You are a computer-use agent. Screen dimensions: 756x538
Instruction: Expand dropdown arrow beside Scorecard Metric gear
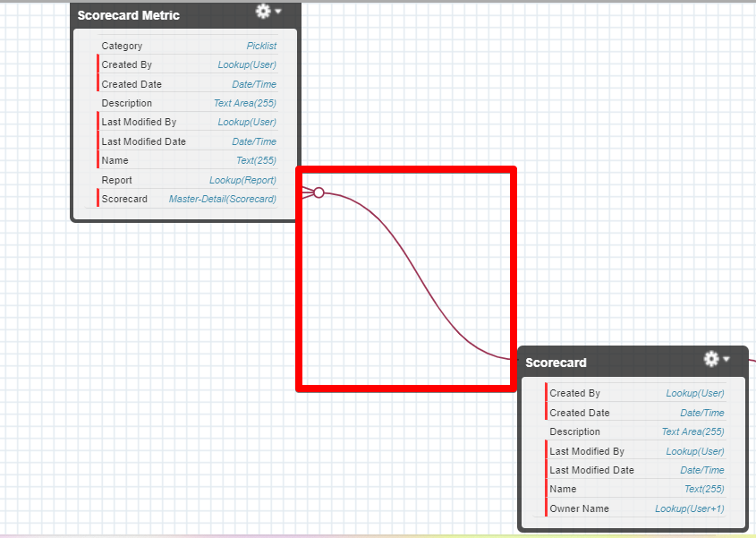(x=278, y=11)
